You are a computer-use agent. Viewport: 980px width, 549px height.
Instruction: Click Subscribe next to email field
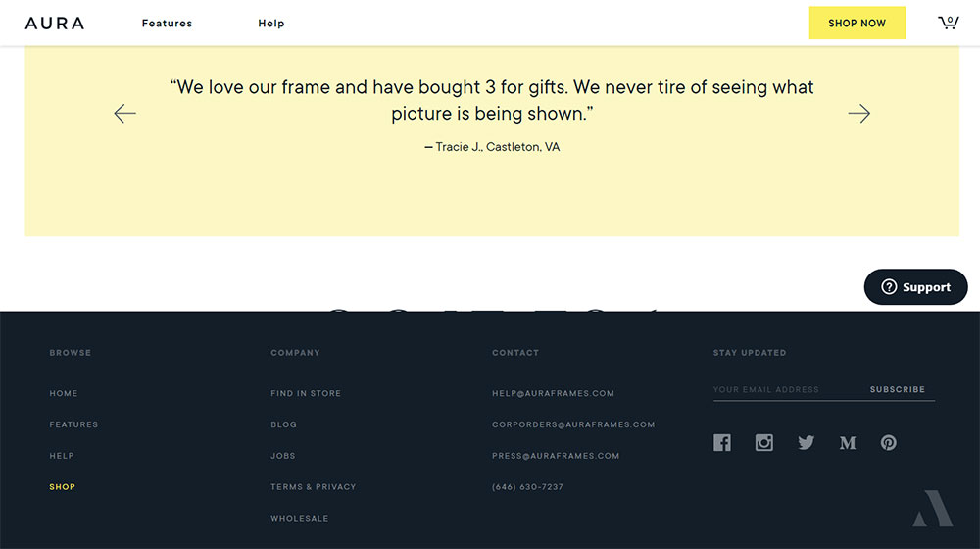pos(897,389)
